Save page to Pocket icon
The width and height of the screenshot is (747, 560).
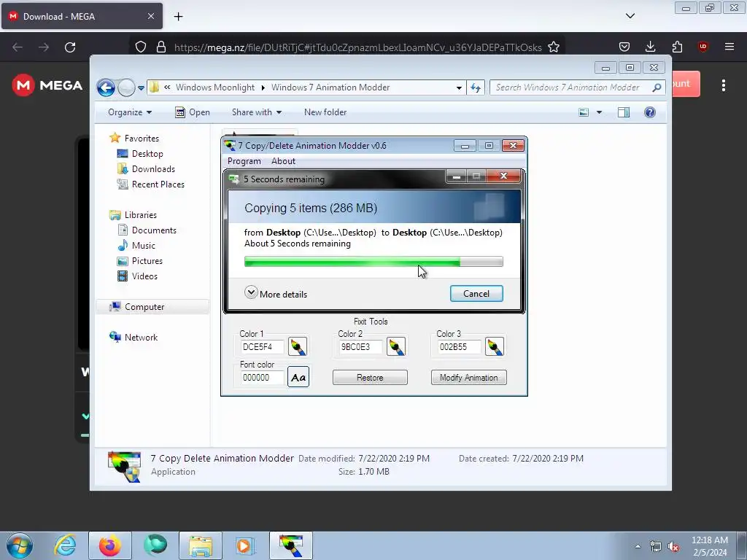(x=624, y=47)
